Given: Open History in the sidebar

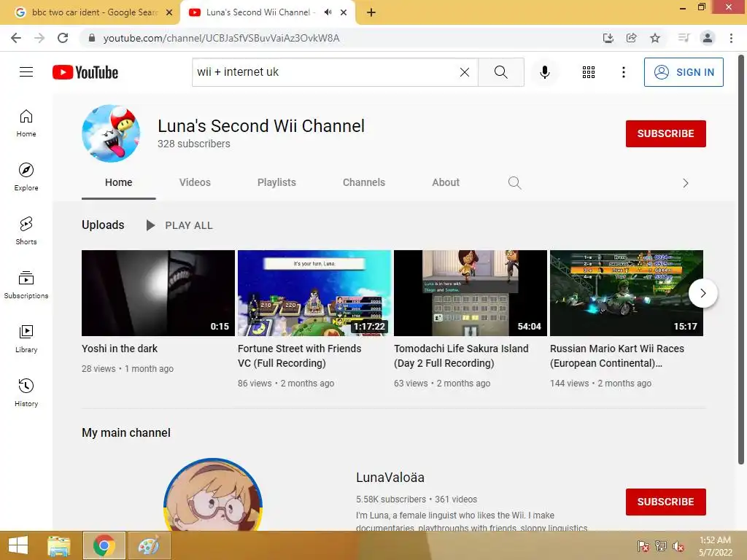Looking at the screenshot, I should pyautogui.click(x=26, y=392).
